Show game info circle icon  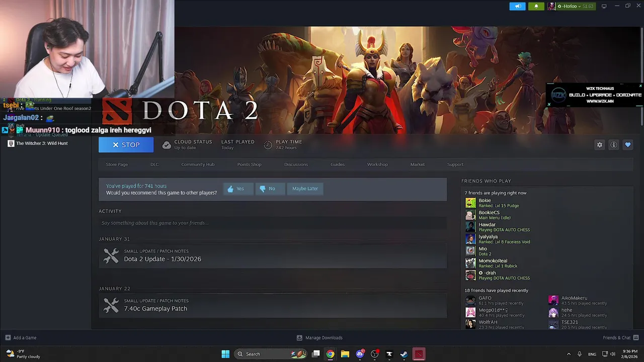(613, 145)
